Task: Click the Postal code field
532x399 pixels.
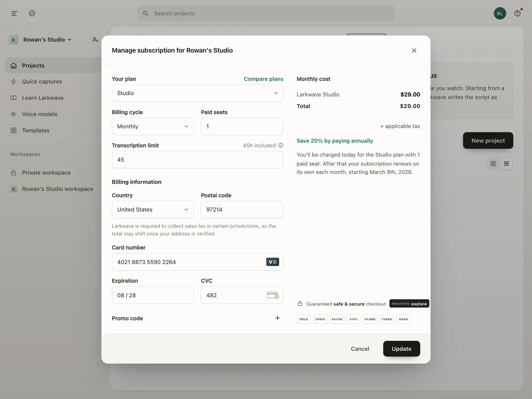Action: pyautogui.click(x=242, y=209)
